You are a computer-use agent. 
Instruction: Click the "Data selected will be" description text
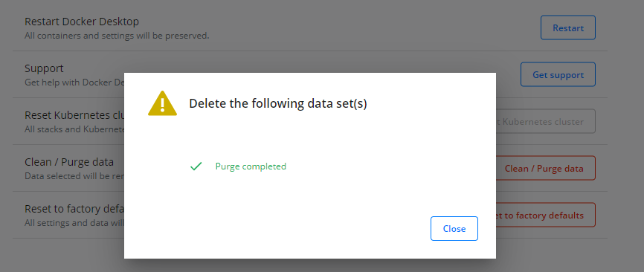click(x=74, y=176)
